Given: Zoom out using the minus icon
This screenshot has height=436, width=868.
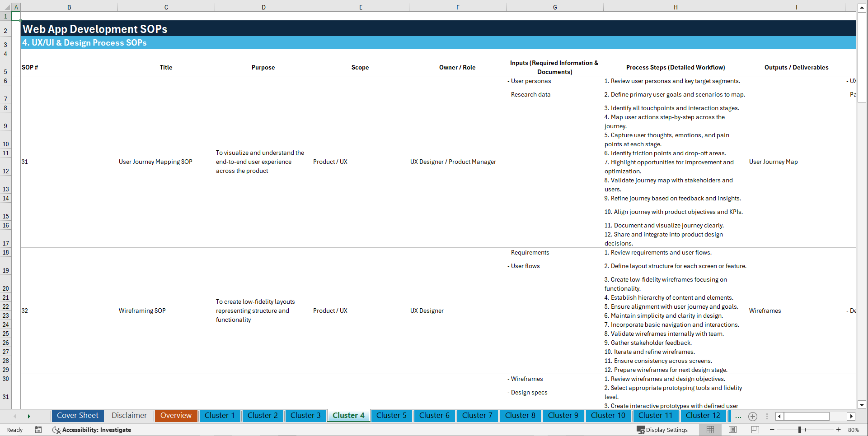Looking at the screenshot, I should (x=773, y=430).
